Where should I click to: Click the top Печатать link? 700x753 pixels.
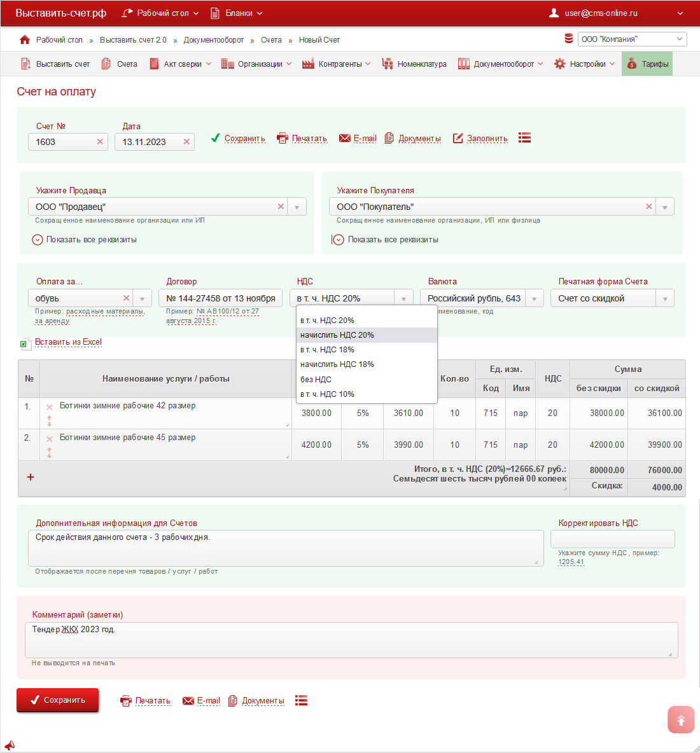309,138
